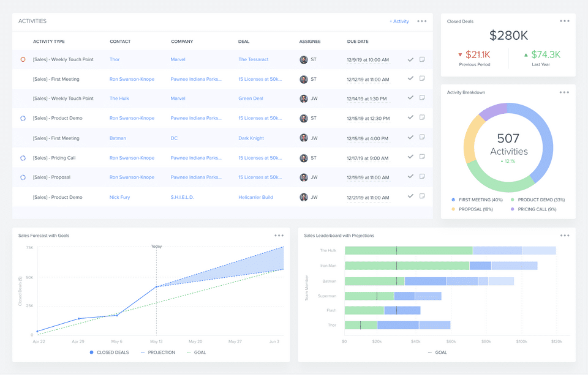Open note icon for Dark Knight activity
This screenshot has height=380, width=588.
422,137
